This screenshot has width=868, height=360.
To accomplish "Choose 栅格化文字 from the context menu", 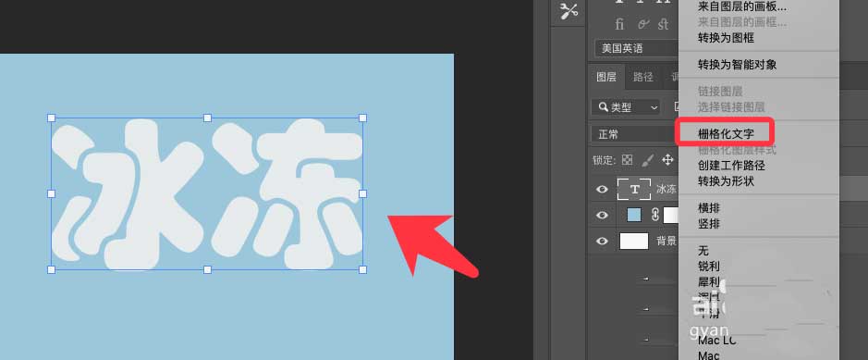I will 726,133.
